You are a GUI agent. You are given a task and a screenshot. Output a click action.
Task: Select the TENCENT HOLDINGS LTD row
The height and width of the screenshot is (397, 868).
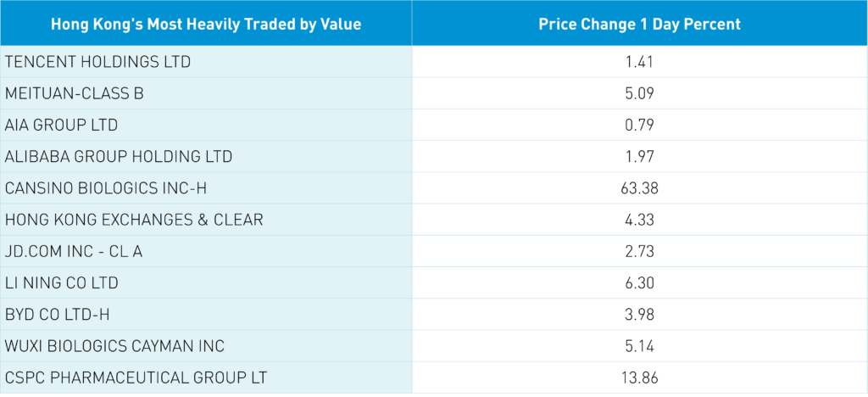tap(97, 62)
